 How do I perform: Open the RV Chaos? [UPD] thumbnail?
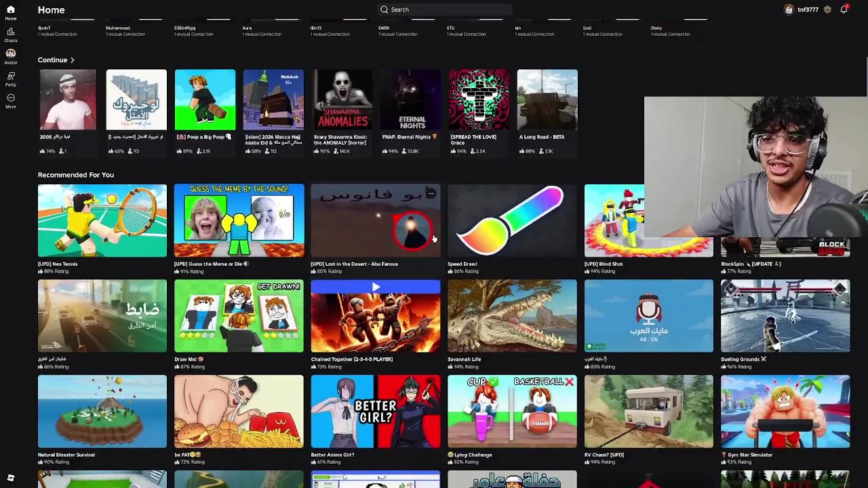649,411
